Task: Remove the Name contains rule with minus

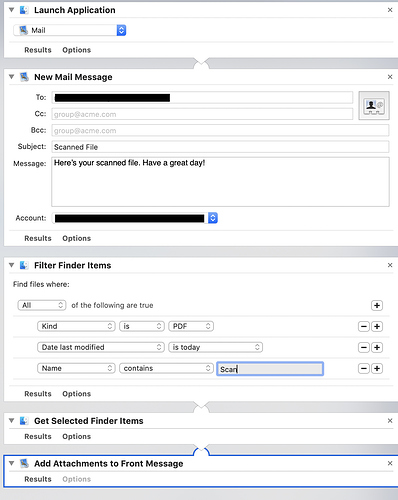Action: 364,368
